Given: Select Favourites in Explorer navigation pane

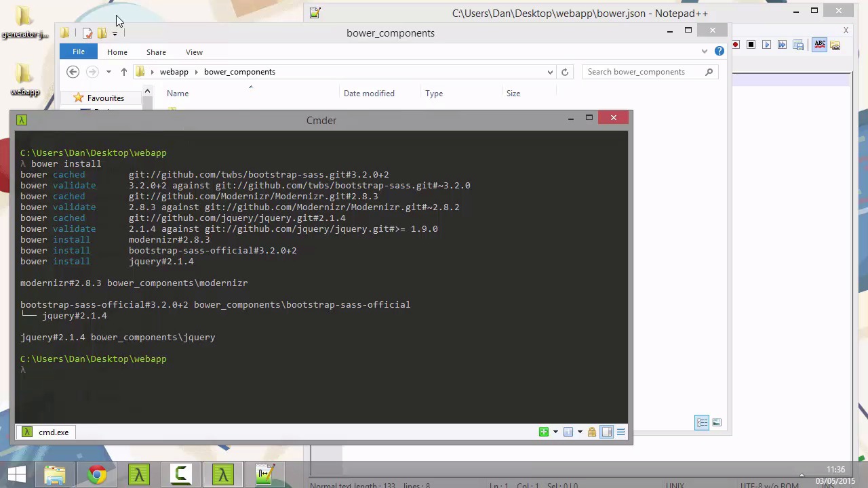Looking at the screenshot, I should click(x=105, y=98).
